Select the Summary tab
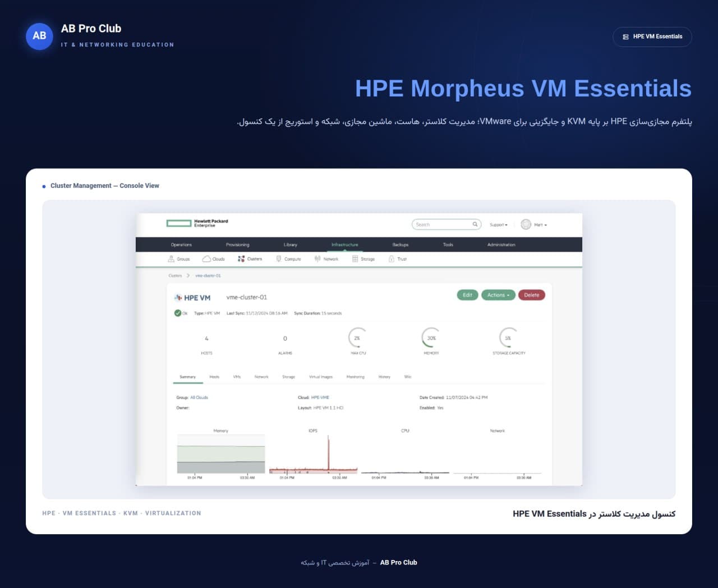This screenshot has width=718, height=588. tap(187, 377)
